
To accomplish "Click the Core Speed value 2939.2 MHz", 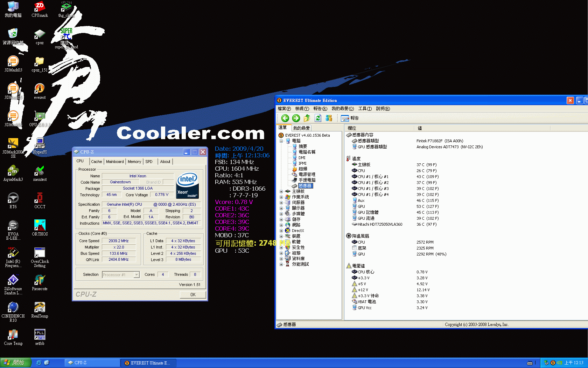I will coord(119,241).
